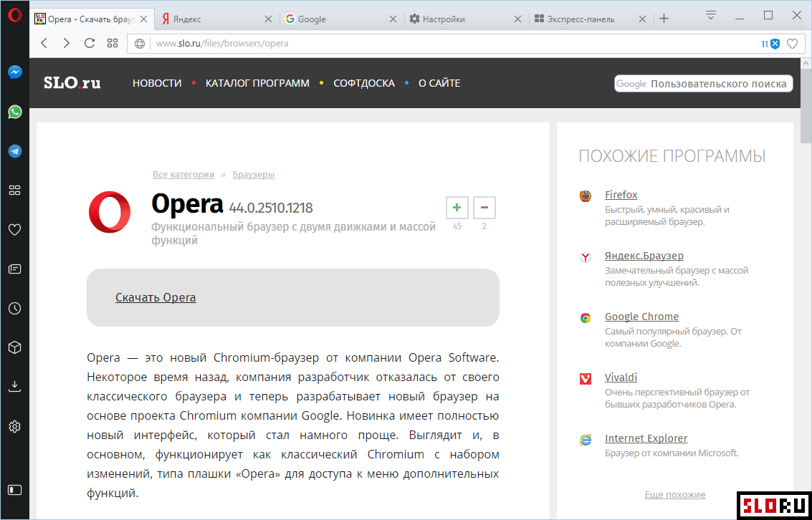Screen dimensions: 812x520
Task: Reload the current page
Action: 90,44
